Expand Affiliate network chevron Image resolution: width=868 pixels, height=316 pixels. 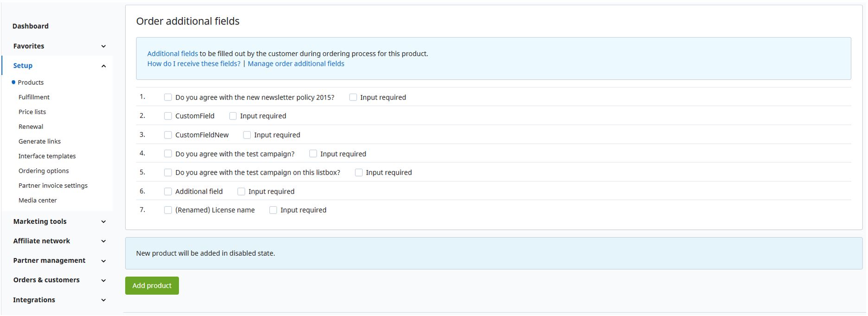point(103,241)
